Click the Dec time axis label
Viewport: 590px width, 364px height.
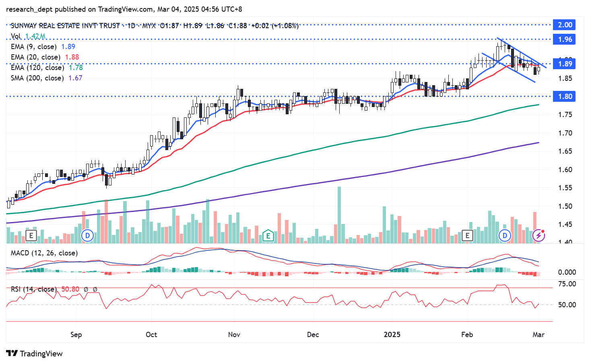click(x=313, y=335)
